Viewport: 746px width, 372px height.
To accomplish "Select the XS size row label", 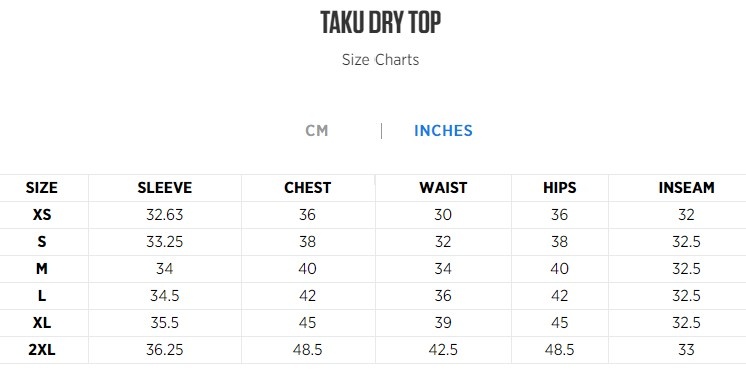I will point(42,215).
